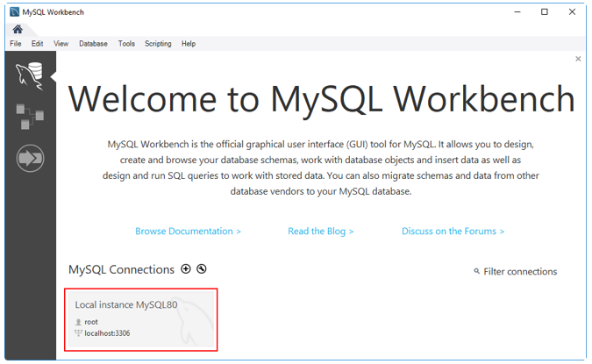This screenshot has width=592, height=364.
Task: Click the magnifier icon beside Filter connections
Action: coord(476,272)
